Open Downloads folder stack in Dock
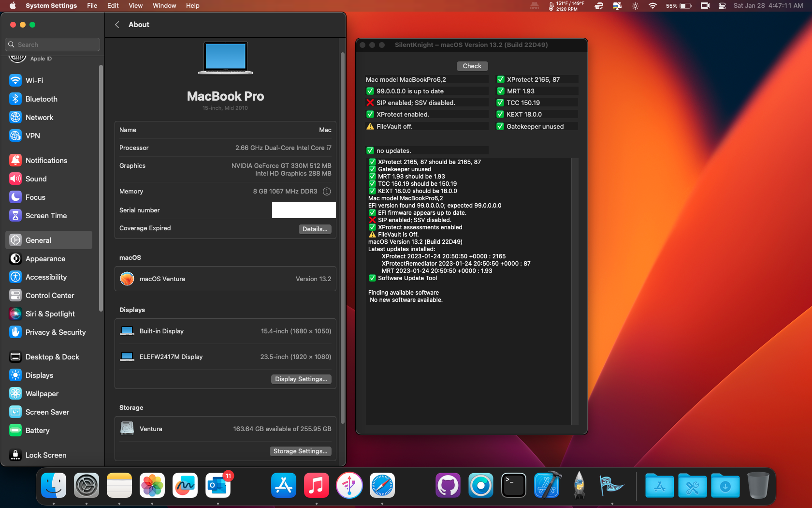Image resolution: width=812 pixels, height=508 pixels. (x=725, y=486)
